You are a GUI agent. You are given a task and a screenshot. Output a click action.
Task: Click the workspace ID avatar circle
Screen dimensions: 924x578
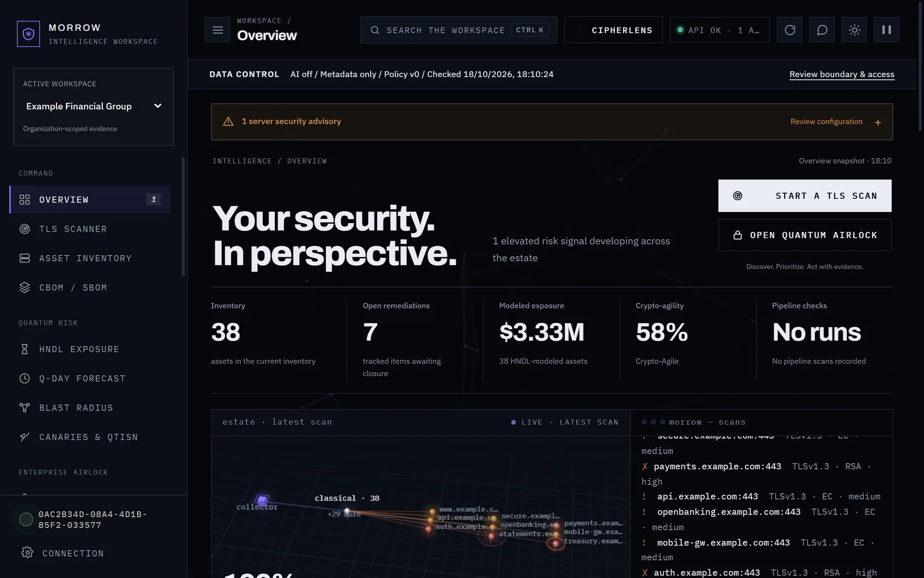pyautogui.click(x=26, y=520)
